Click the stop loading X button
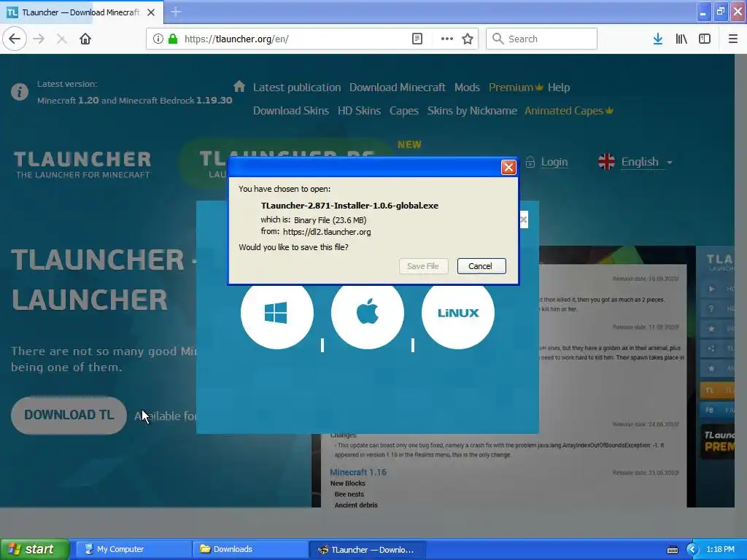This screenshot has height=560, width=747. tap(61, 39)
